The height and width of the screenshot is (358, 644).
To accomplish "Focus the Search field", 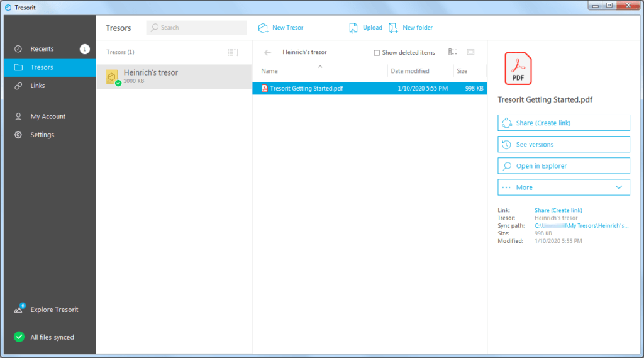I will point(196,28).
